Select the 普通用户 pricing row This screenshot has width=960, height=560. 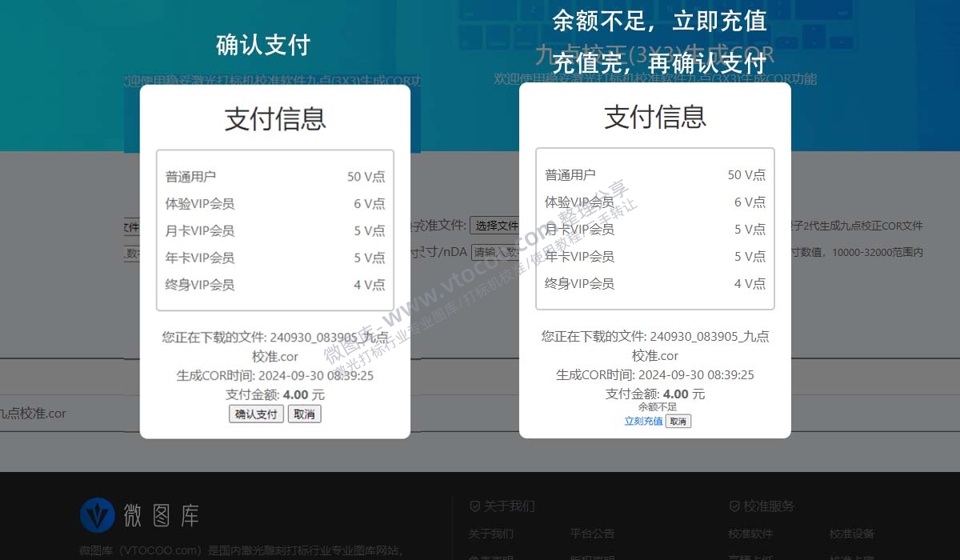click(x=275, y=176)
